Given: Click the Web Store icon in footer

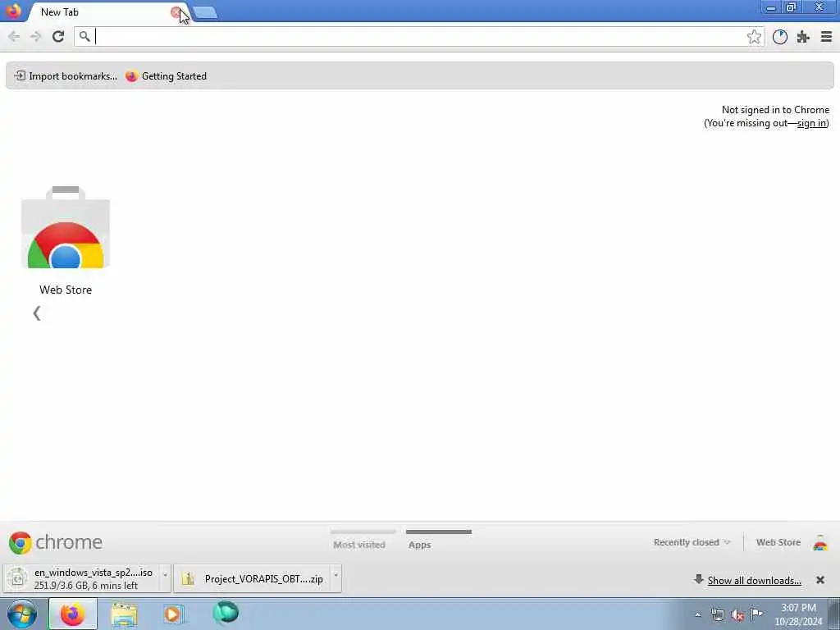Looking at the screenshot, I should tap(820, 543).
